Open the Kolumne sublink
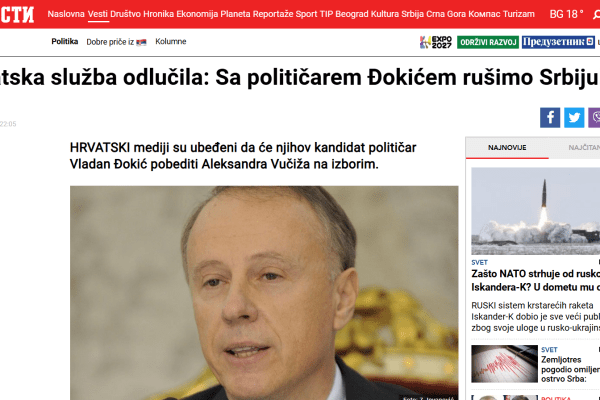The height and width of the screenshot is (400, 600). pos(171,41)
